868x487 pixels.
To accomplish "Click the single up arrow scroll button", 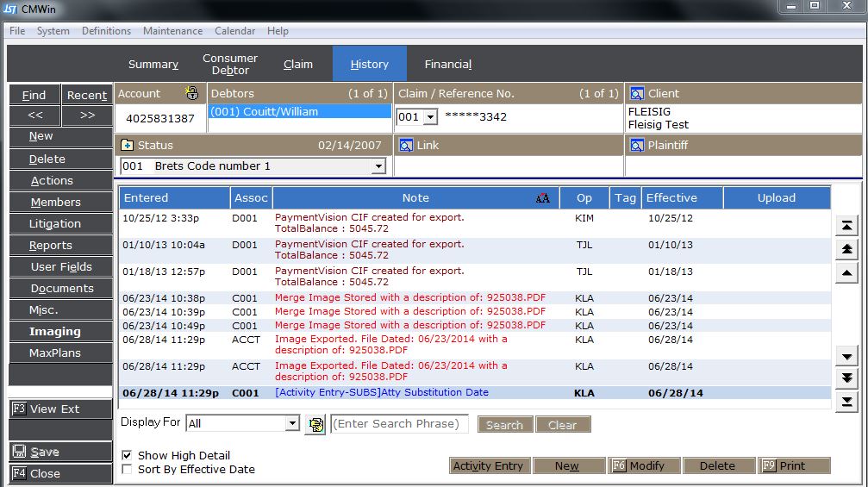I will point(847,272).
